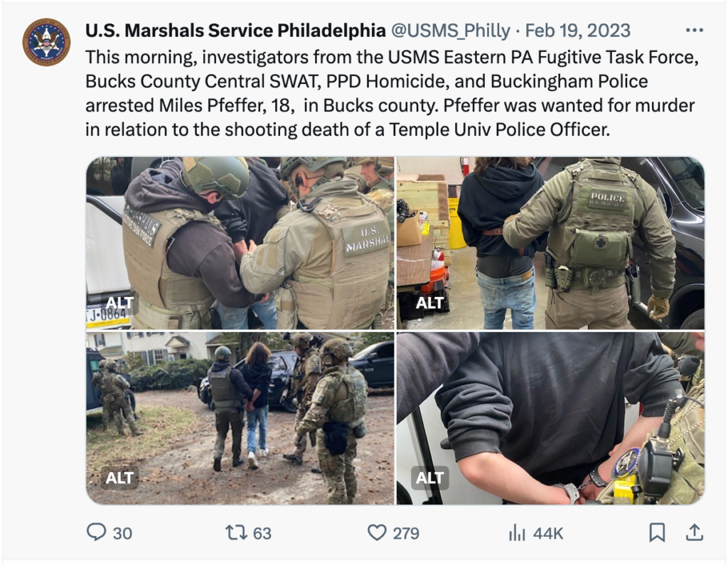Open the view analytics bar chart icon
The height and width of the screenshot is (565, 728).
517,532
